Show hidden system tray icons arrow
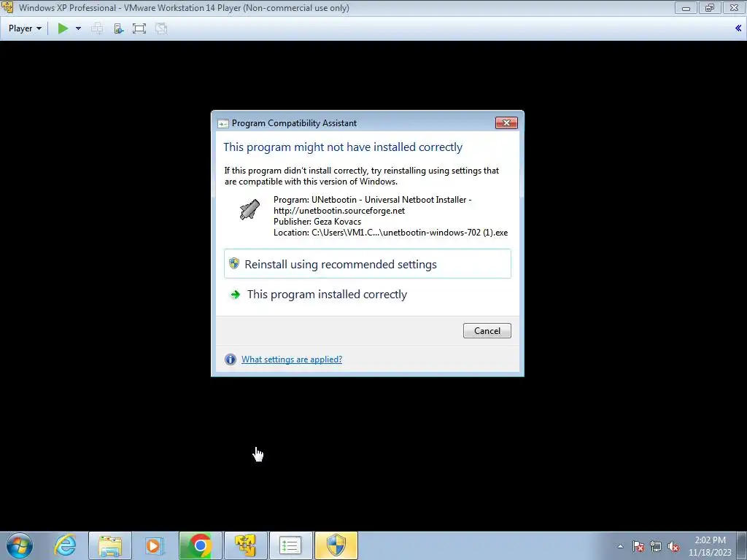747x560 pixels. pyautogui.click(x=620, y=546)
